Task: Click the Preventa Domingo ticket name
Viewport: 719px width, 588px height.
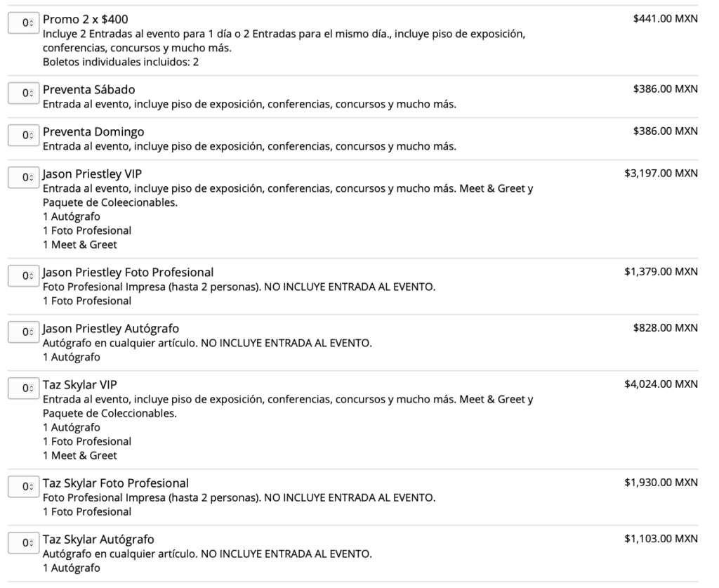Action: 93,132
